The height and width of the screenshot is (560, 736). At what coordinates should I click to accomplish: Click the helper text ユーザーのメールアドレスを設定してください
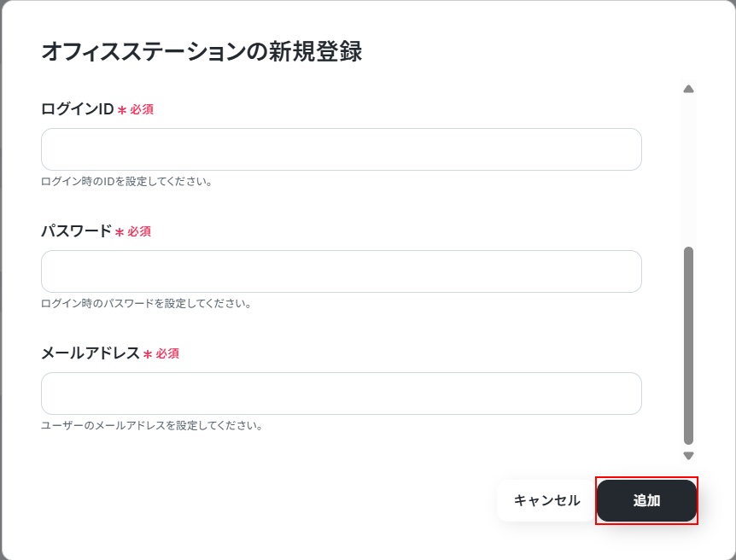(x=152, y=426)
